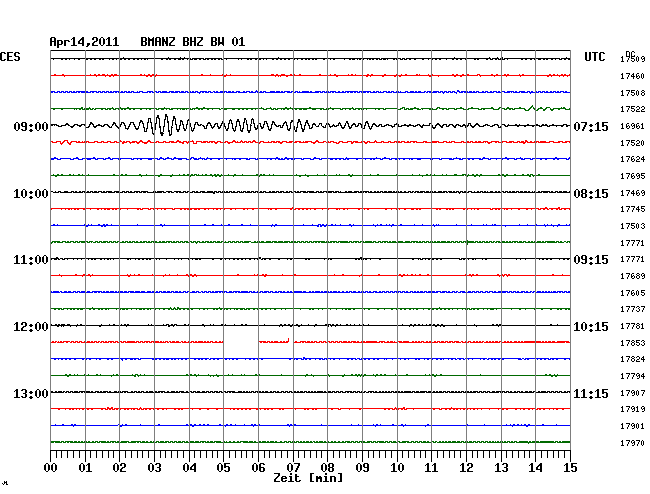Viewport: 650px width, 494px height.
Task: Click the offset value 17853
Action: tap(633, 343)
